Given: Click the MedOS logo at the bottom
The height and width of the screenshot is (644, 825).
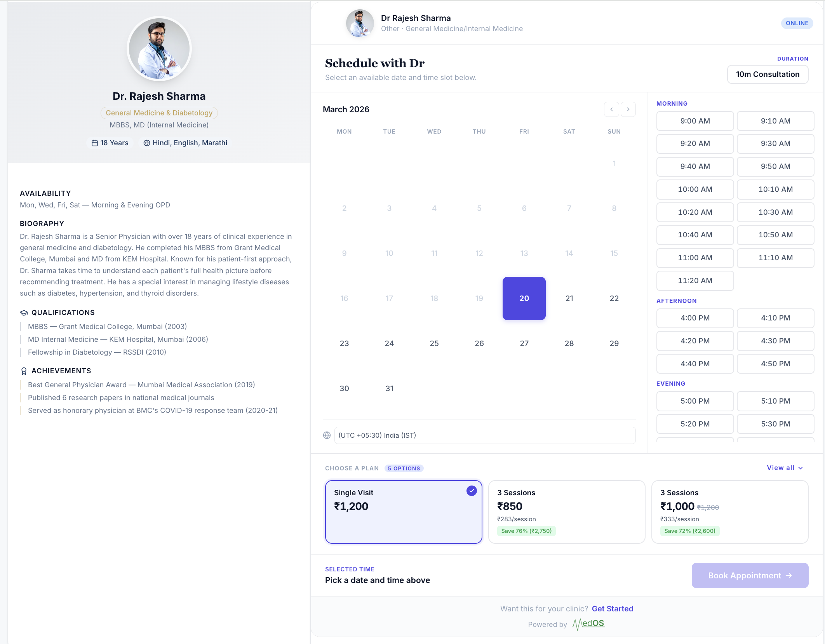Looking at the screenshot, I should coord(587,624).
